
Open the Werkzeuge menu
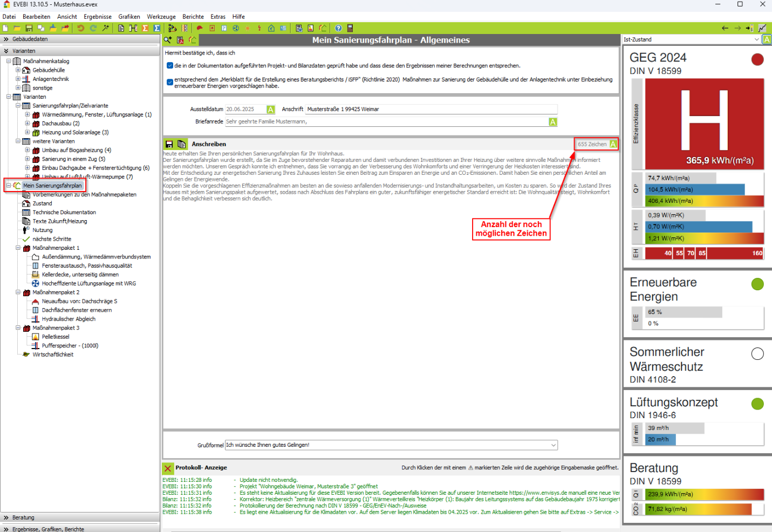(x=161, y=17)
